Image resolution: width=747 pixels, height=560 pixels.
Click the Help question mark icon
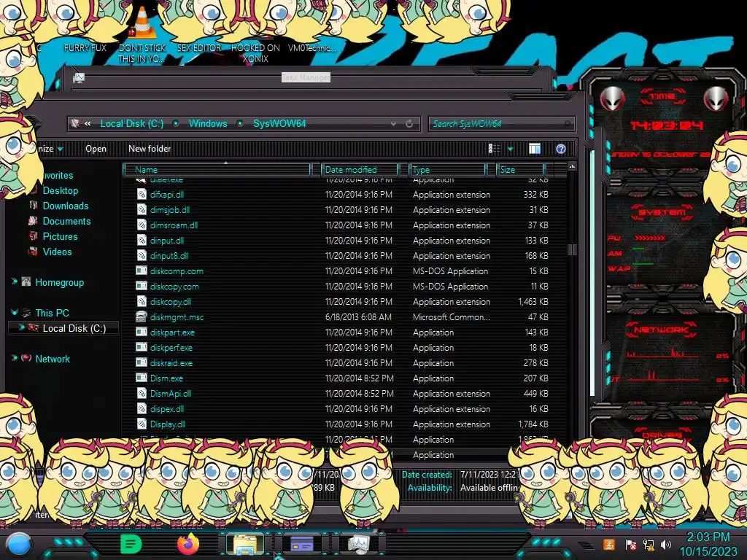(x=561, y=149)
